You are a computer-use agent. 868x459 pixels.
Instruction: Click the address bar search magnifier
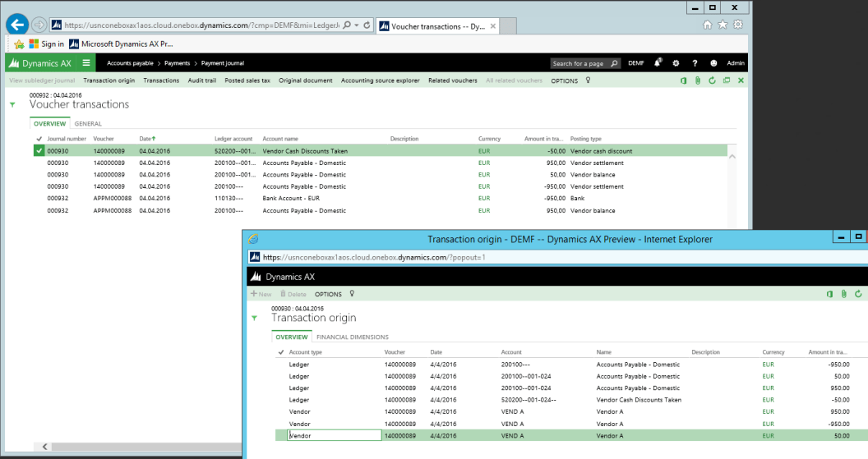[x=347, y=25]
